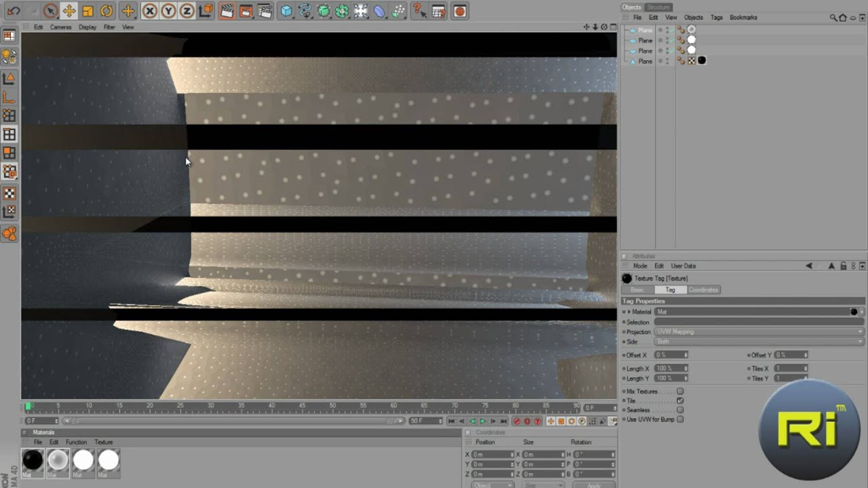Expand the Material disclosure triangle
Screen dimensions: 868x488
[629, 312]
